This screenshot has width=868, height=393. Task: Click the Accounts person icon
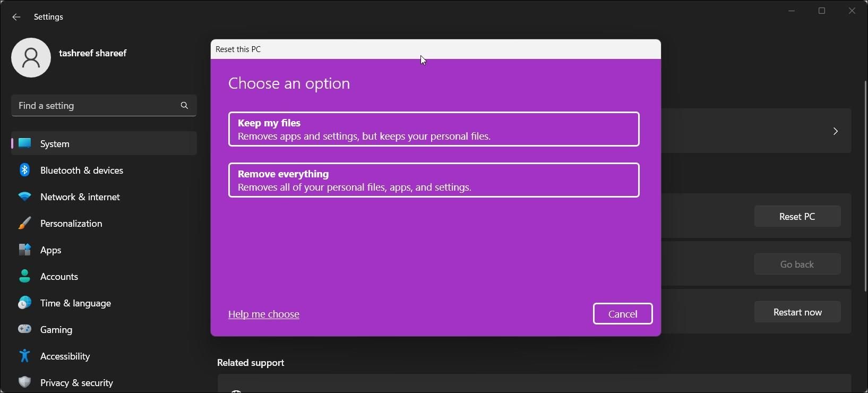click(24, 276)
